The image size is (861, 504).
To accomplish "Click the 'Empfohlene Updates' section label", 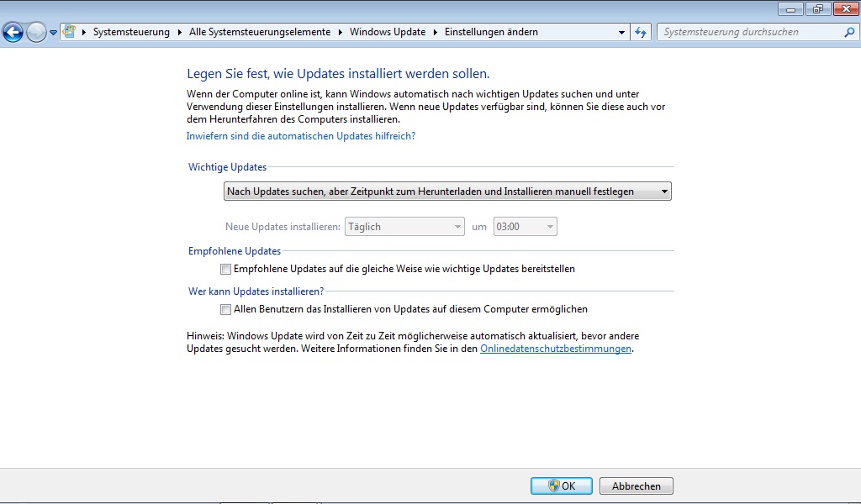I will [235, 251].
